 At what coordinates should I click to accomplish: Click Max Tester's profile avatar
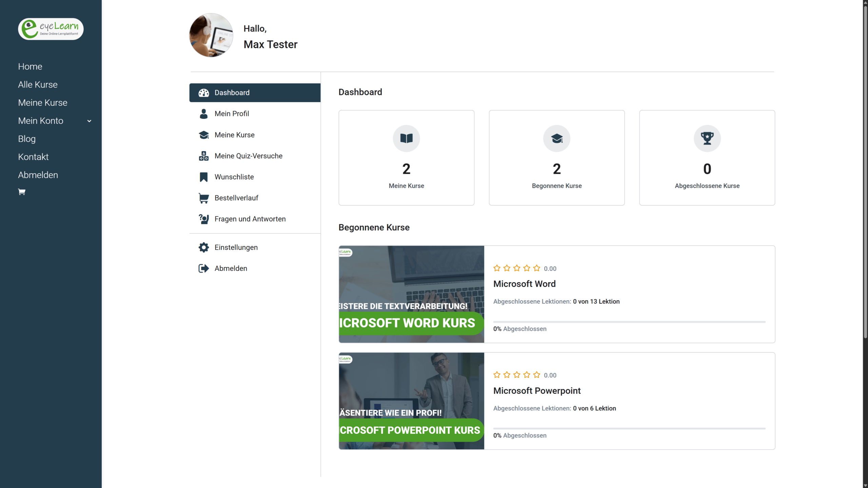[x=211, y=35]
